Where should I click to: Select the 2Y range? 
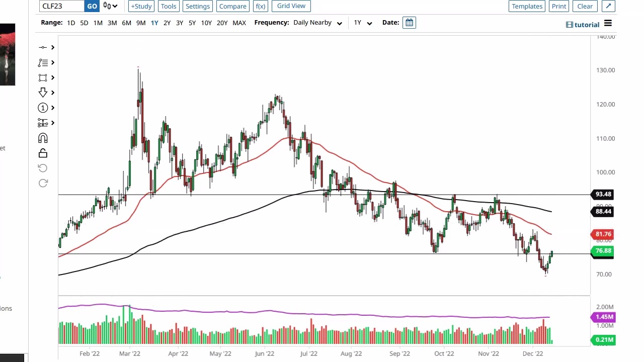click(167, 23)
